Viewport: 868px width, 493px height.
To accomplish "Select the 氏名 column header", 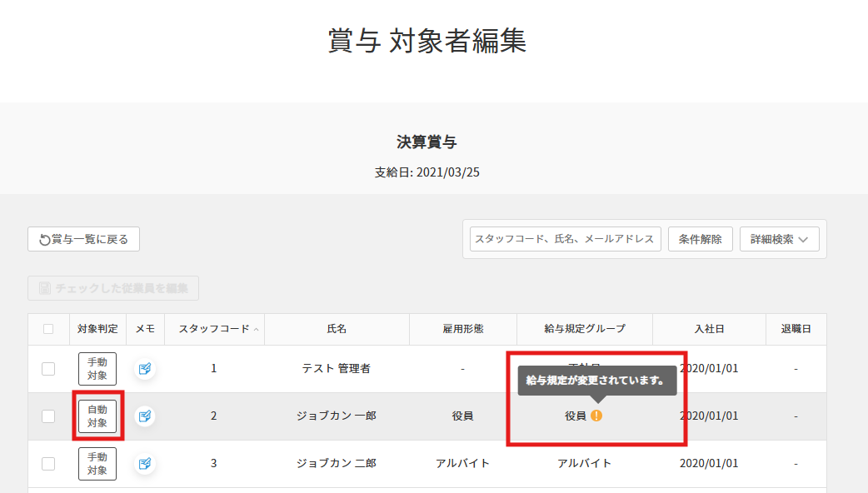I will click(337, 329).
